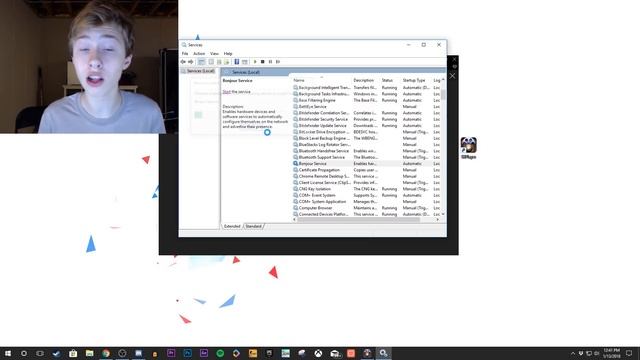Open Cortana circle icon on taskbar
Viewport: 640px width, 360px height.
[x=24, y=353]
